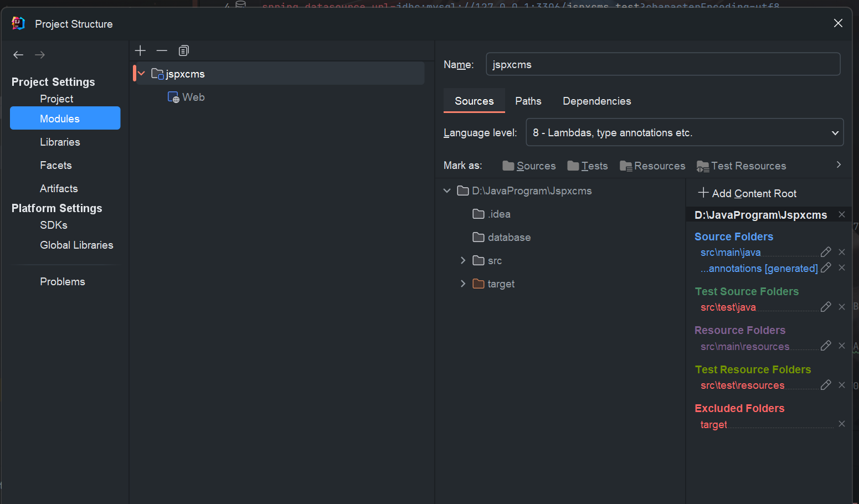Remove src\test\java from test source folders

point(842,307)
